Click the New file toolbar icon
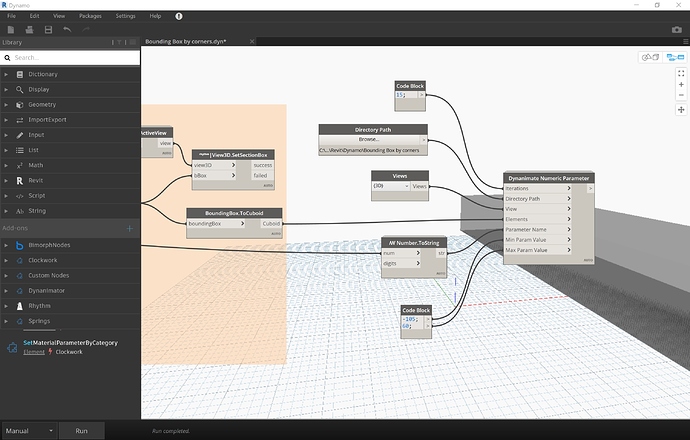Viewport: 690px width, 440px height. (x=11, y=29)
